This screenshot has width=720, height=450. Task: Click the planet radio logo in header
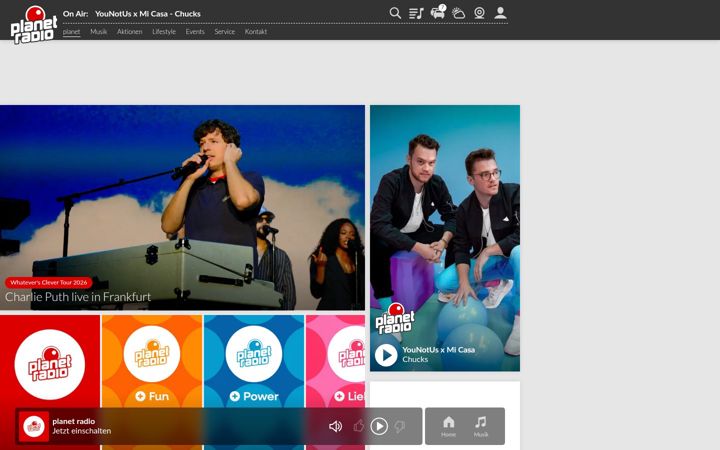pos(34,25)
